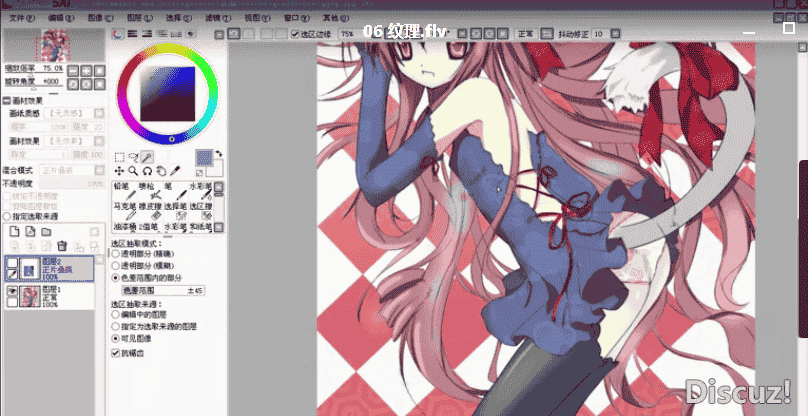808x416 pixels.
Task: Toggle the HSV slider panel icon
Action: [x=147, y=34]
